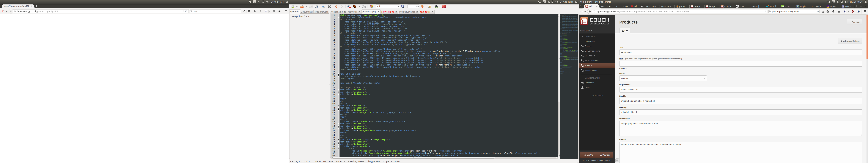Open Ubuntu system gear menu, rightmost panel
Screen dimensions: 868x163
click(866, 2)
